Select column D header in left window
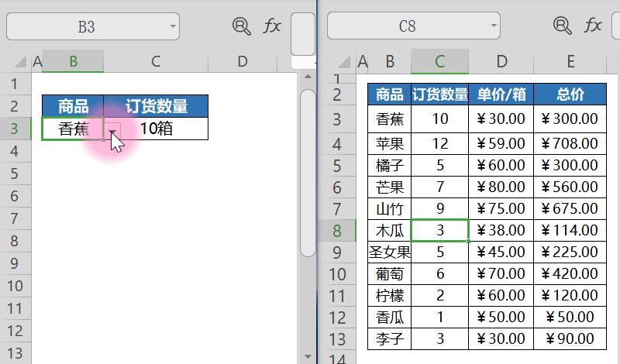The image size is (620, 364). click(243, 61)
